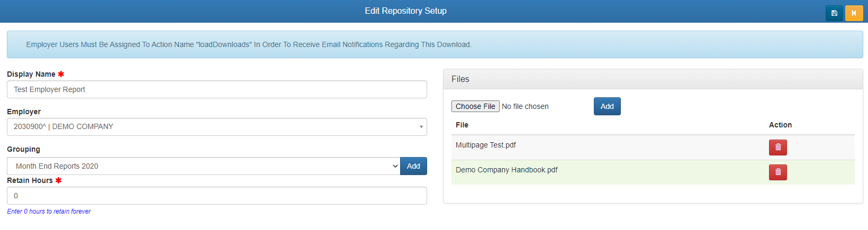Image resolution: width=868 pixels, height=230 pixels.
Task: Click the 'No file chosen' text
Action: point(525,106)
